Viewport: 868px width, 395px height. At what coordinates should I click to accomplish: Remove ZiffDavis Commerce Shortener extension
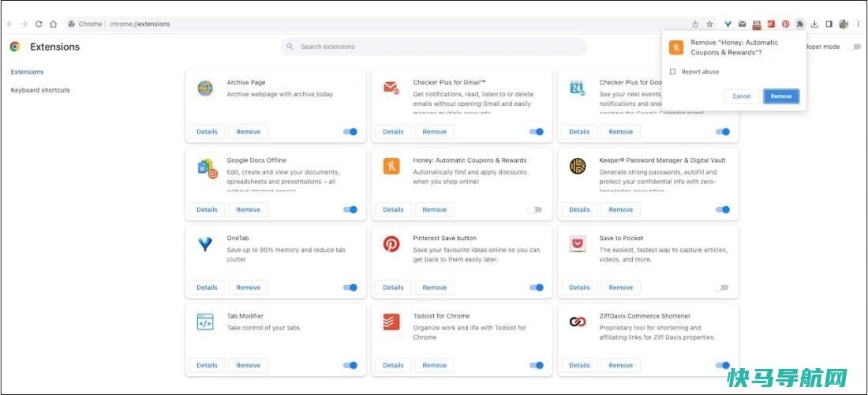tap(620, 365)
